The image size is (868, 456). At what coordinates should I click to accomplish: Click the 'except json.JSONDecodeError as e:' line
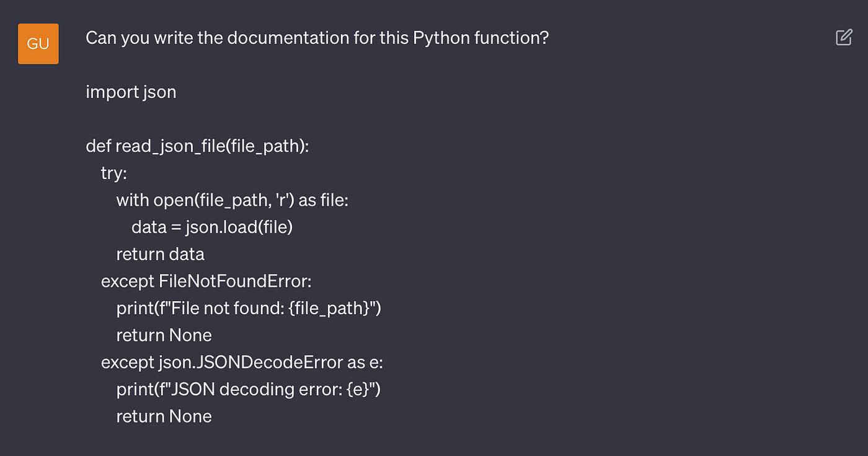(242, 362)
